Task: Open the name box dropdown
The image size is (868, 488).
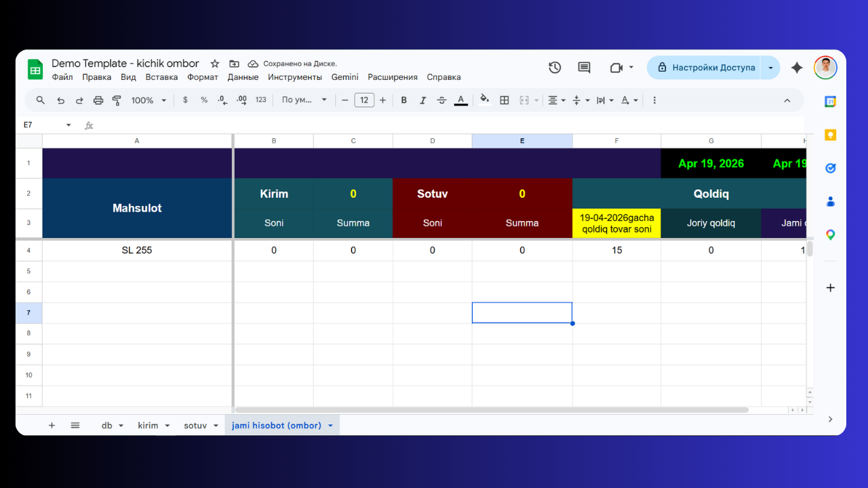Action: (68, 125)
